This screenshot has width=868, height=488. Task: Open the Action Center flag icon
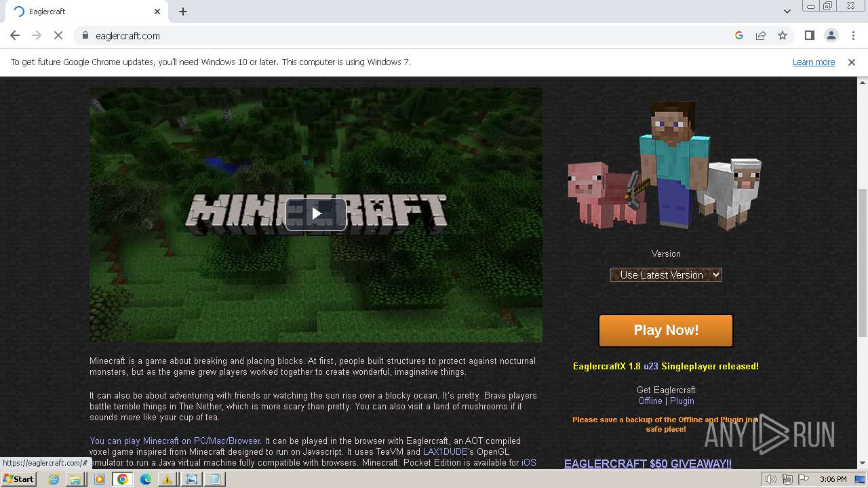coord(804,479)
